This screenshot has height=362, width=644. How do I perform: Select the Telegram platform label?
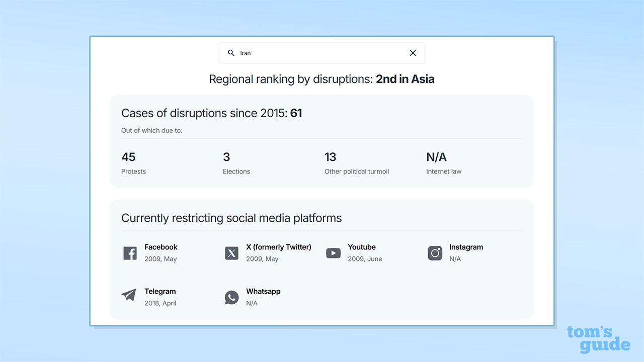tap(160, 291)
